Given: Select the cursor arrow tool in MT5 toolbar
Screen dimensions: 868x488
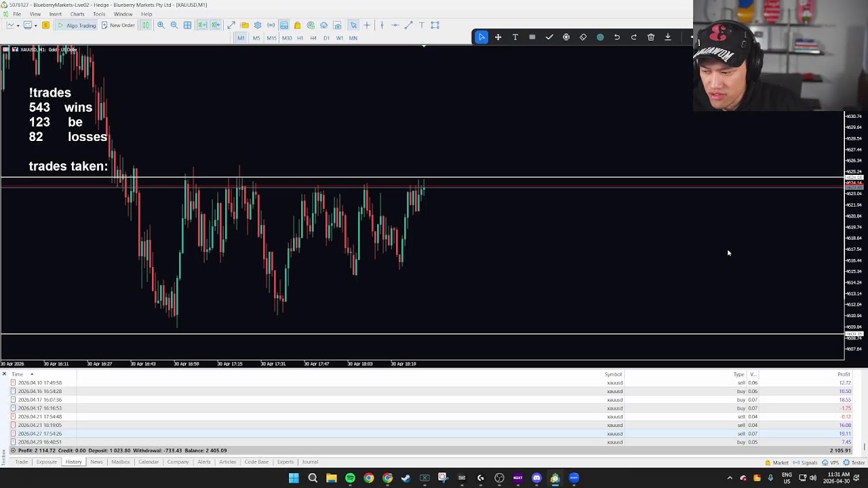Looking at the screenshot, I should tap(353, 25).
